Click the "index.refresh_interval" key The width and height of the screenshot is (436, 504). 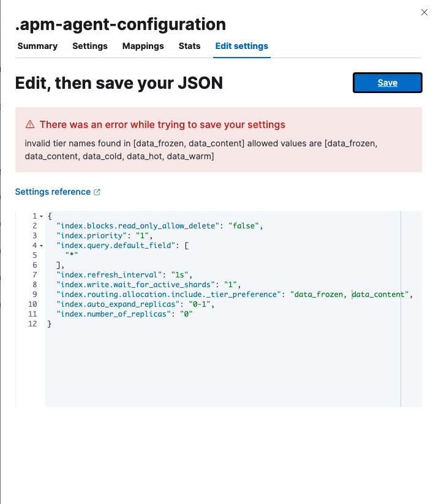[x=109, y=275]
